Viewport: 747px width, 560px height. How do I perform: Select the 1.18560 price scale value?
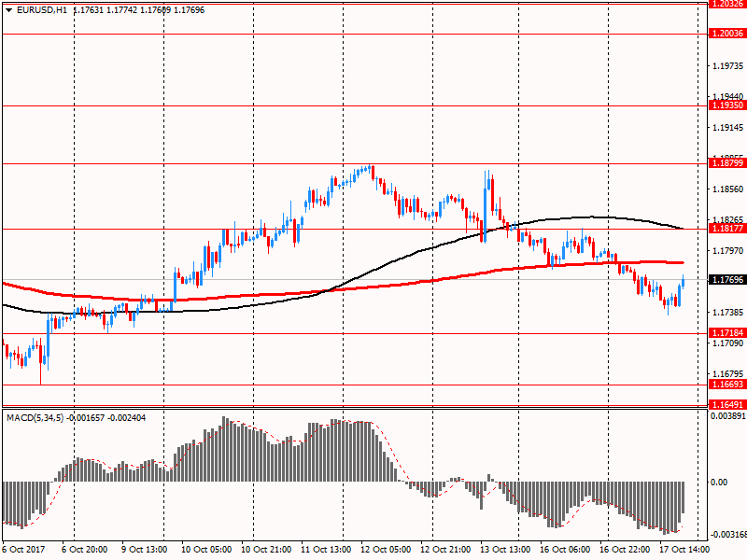pos(727,189)
